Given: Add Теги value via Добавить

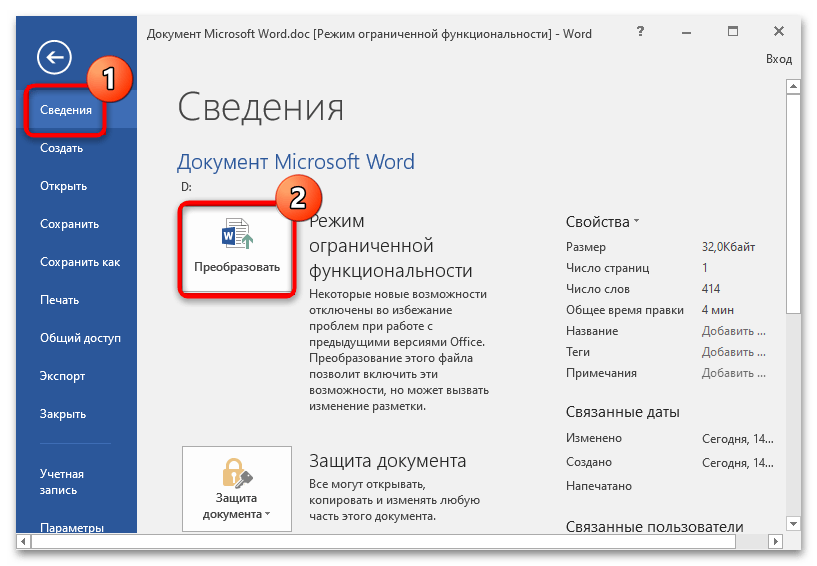Looking at the screenshot, I should tap(733, 352).
